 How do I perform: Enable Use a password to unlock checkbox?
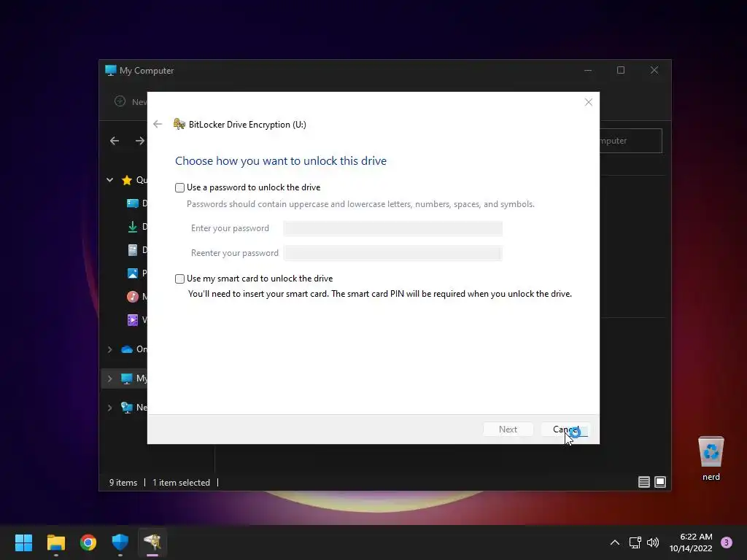179,187
